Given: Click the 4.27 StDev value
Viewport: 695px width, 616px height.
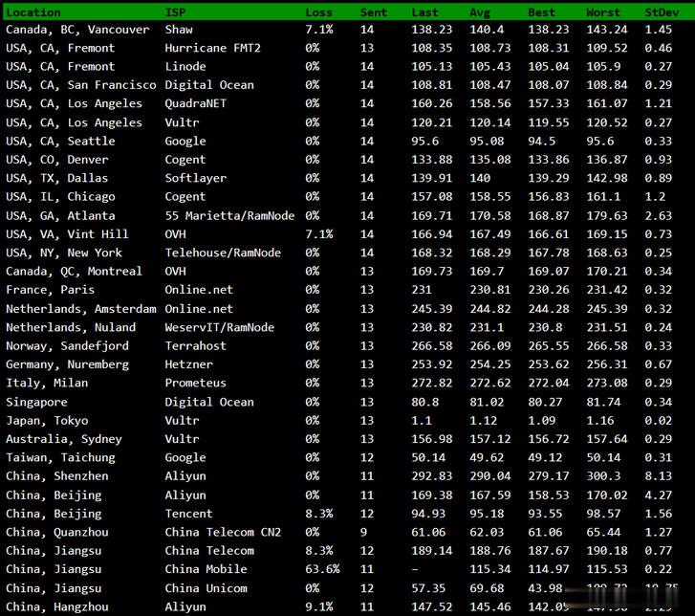Looking at the screenshot, I should pos(659,495).
